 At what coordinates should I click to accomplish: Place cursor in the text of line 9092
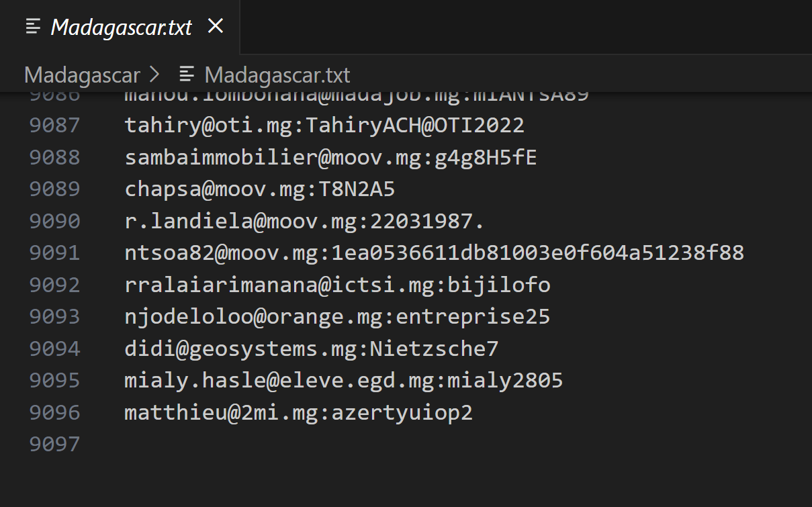click(337, 285)
